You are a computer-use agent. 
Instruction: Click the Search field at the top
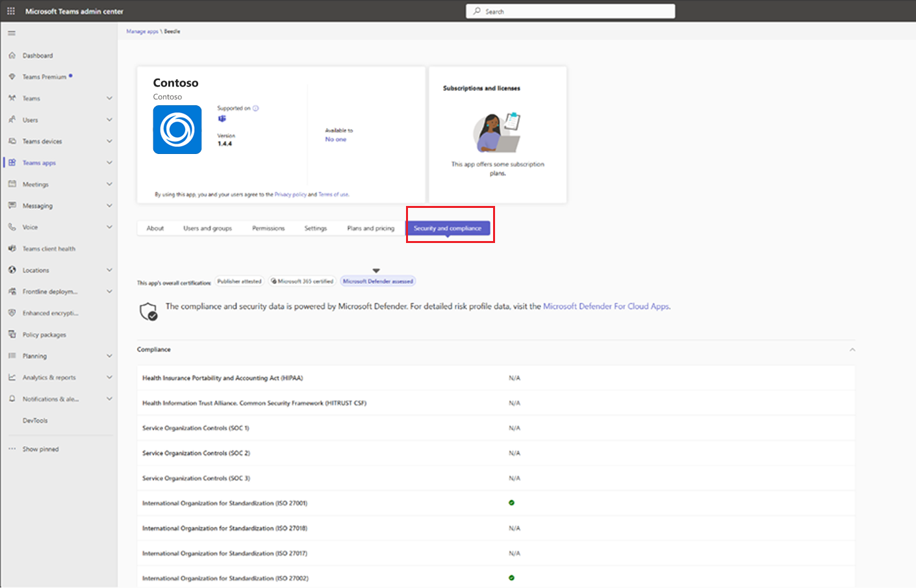tap(570, 11)
